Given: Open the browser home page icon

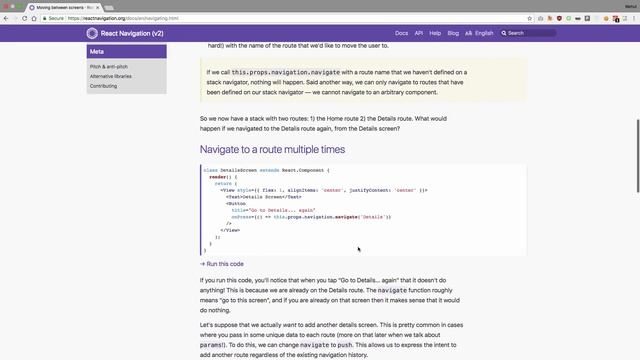Looking at the screenshot, I should (34, 18).
